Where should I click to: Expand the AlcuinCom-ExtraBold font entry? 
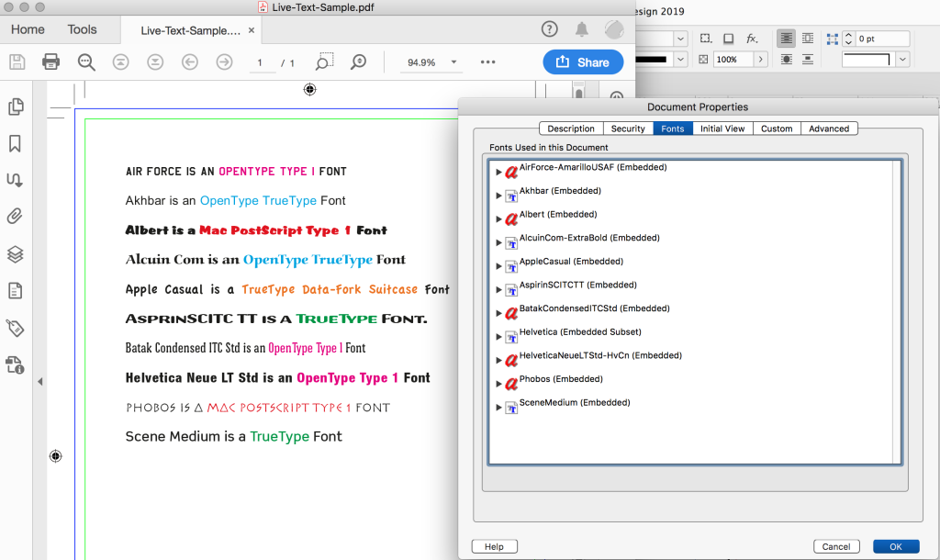pyautogui.click(x=498, y=242)
